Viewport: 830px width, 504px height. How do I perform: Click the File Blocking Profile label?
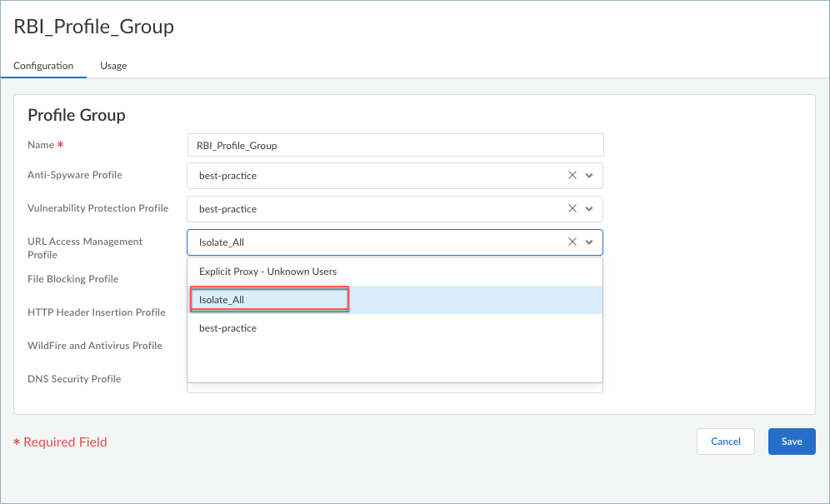click(72, 279)
